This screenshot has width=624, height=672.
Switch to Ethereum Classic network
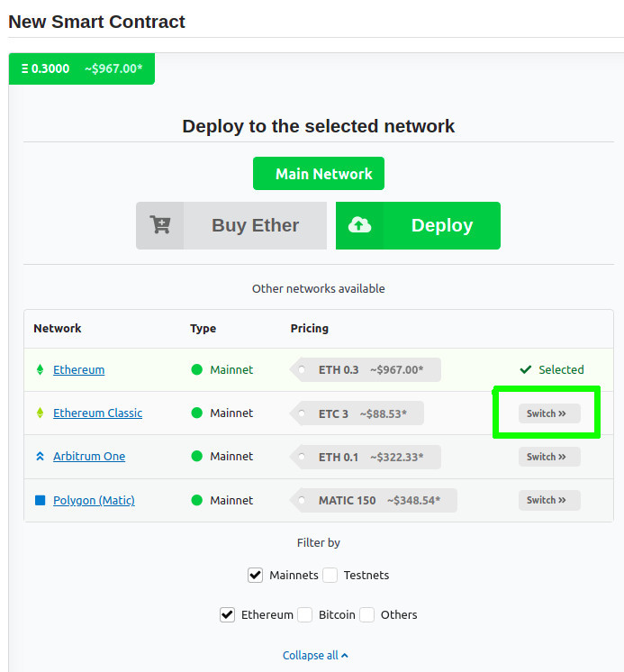pyautogui.click(x=549, y=413)
